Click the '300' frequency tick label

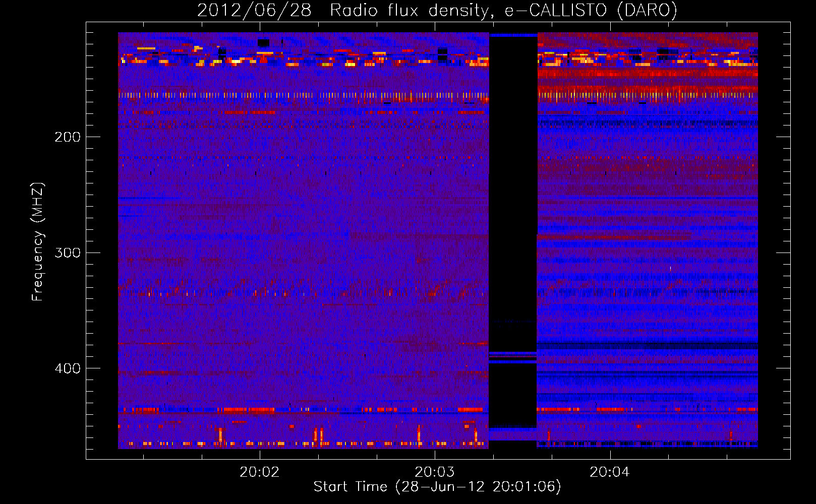click(68, 253)
